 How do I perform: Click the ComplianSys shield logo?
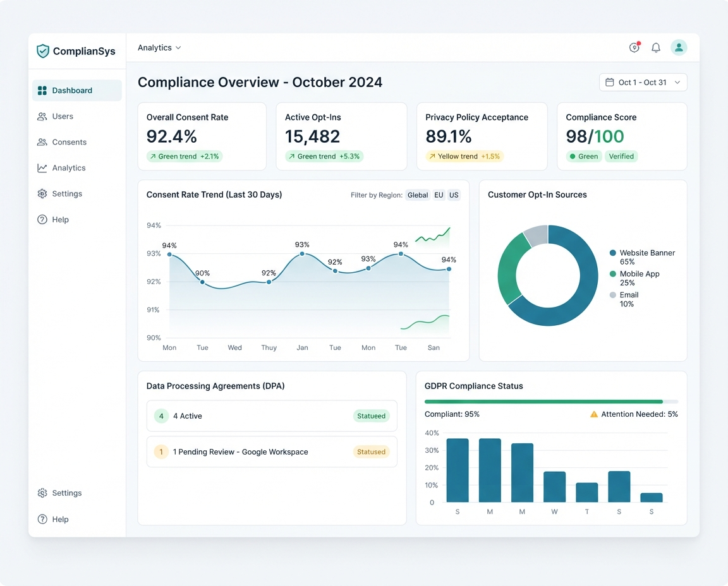pyautogui.click(x=43, y=51)
